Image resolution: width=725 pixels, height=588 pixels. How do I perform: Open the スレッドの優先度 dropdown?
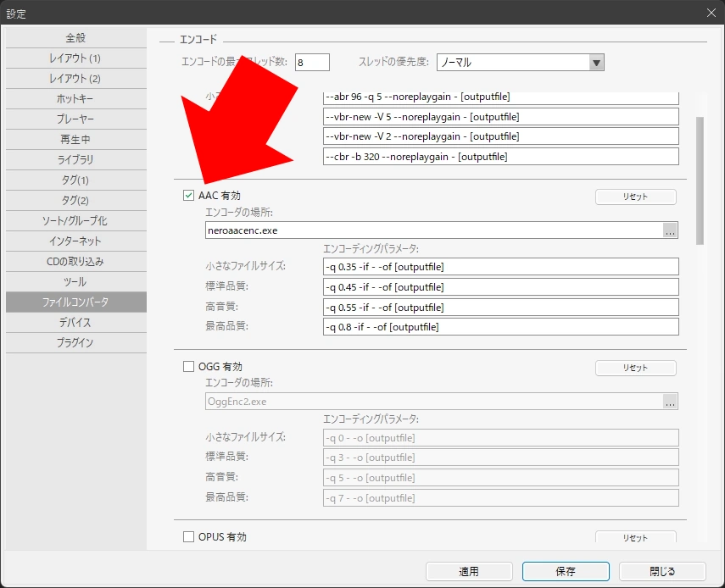tap(596, 62)
